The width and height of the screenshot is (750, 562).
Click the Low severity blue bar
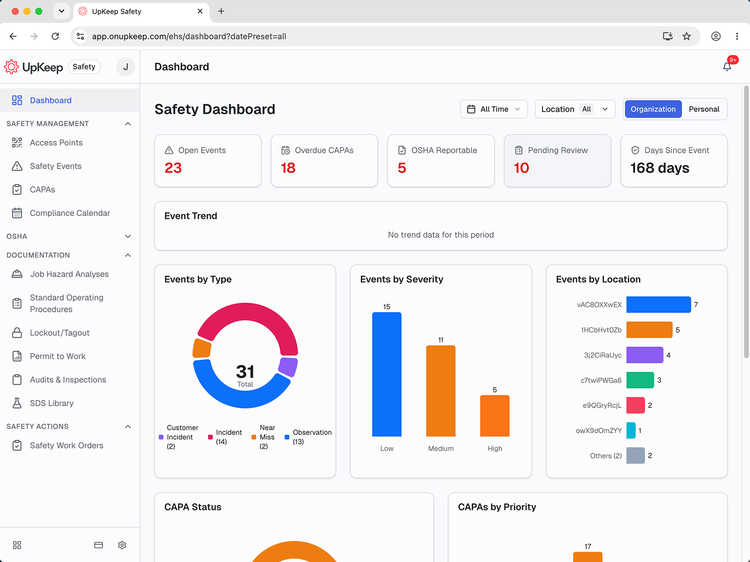(386, 374)
